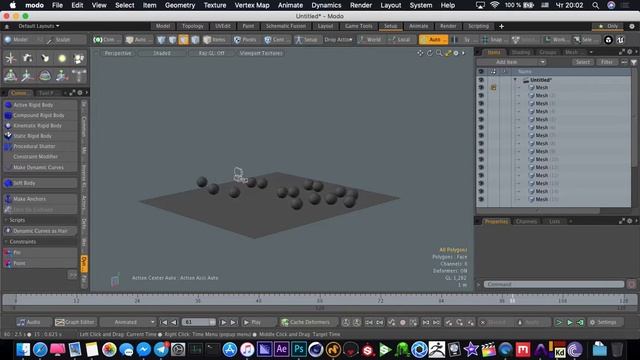Screen dimensions: 640x360
Task: Open the Perspective view dropdown
Action: (x=118, y=53)
